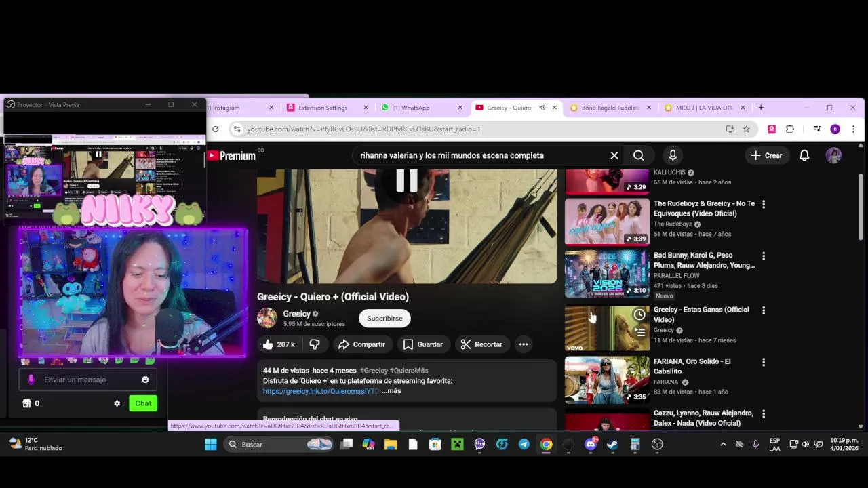Open the pink pinned extension icon
This screenshot has height=488, width=868.
pos(772,129)
